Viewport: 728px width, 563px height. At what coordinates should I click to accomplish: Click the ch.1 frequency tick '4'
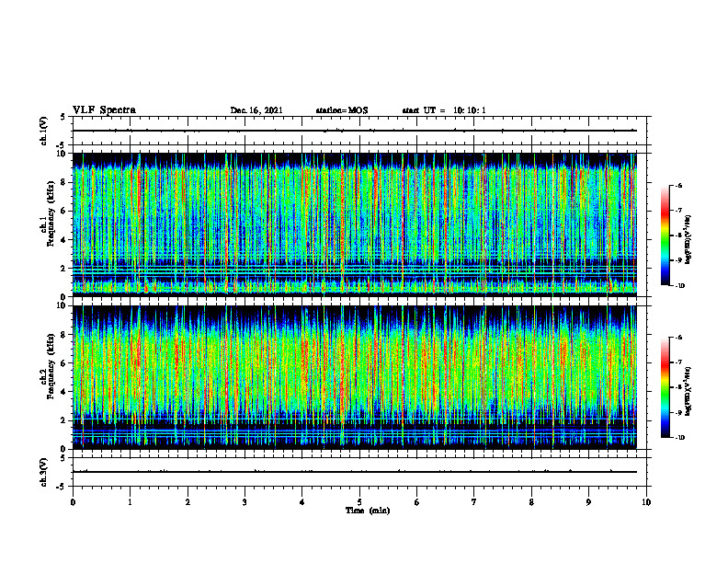tap(64, 240)
